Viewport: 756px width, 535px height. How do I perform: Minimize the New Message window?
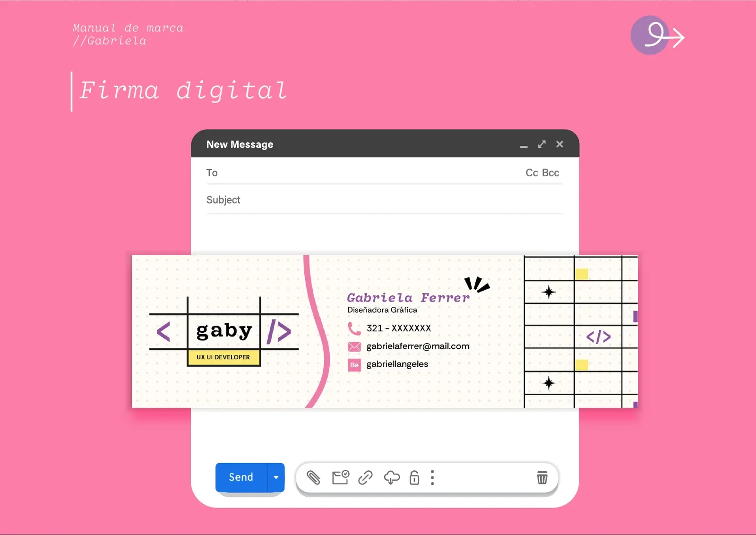(x=524, y=147)
